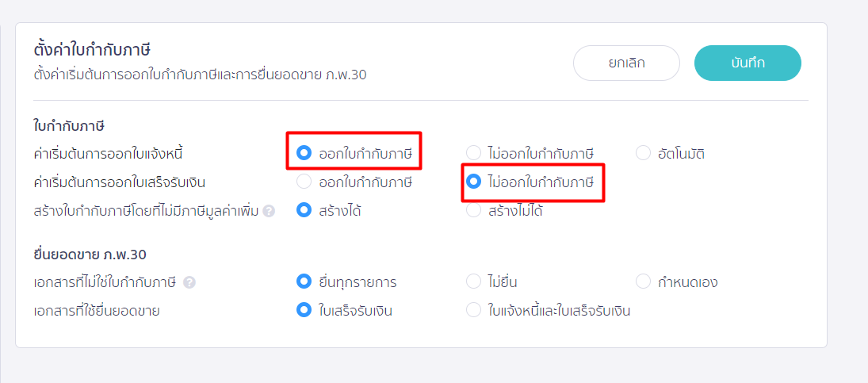
Task: Select ไม่ออกใบกำกับภาษี for the ใบเสร็จรับเงิน default
Action: pos(473,182)
